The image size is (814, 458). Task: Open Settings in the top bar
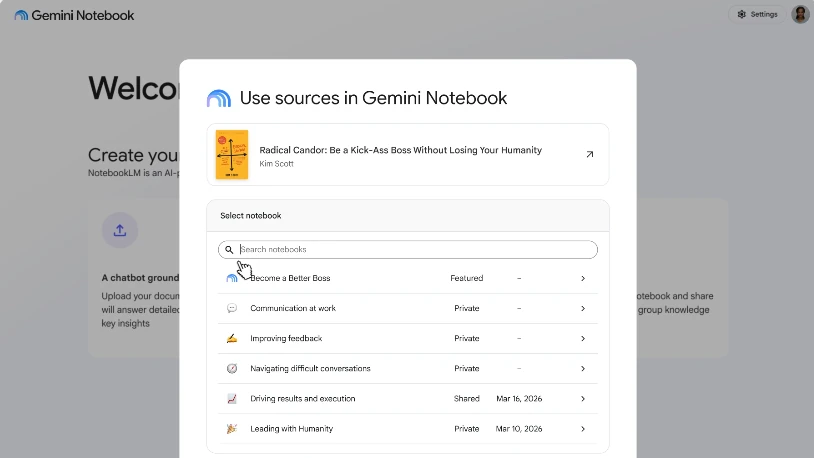pos(757,15)
